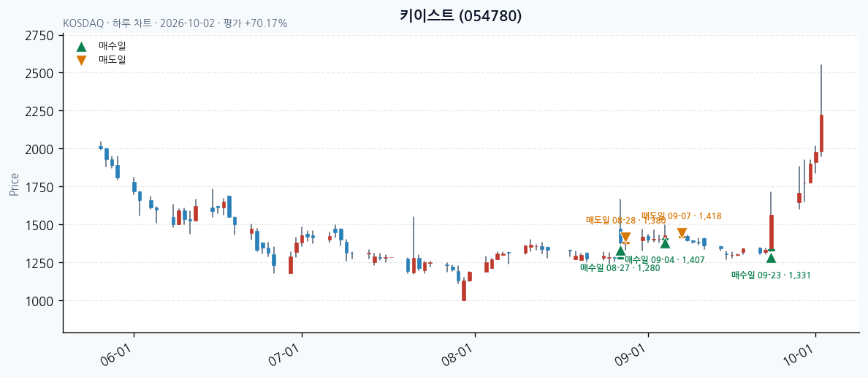This screenshot has width=868, height=377.
Task: Click y-axis value 2000
Action: point(40,150)
